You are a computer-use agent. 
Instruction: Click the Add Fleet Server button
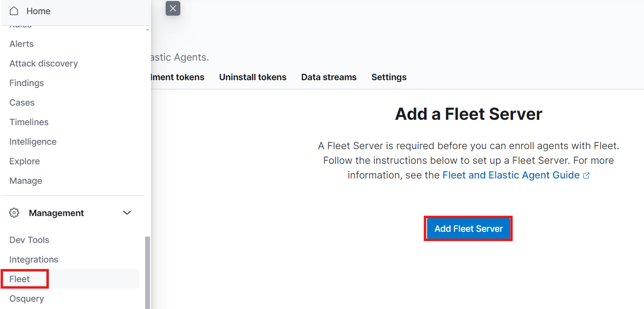click(469, 229)
